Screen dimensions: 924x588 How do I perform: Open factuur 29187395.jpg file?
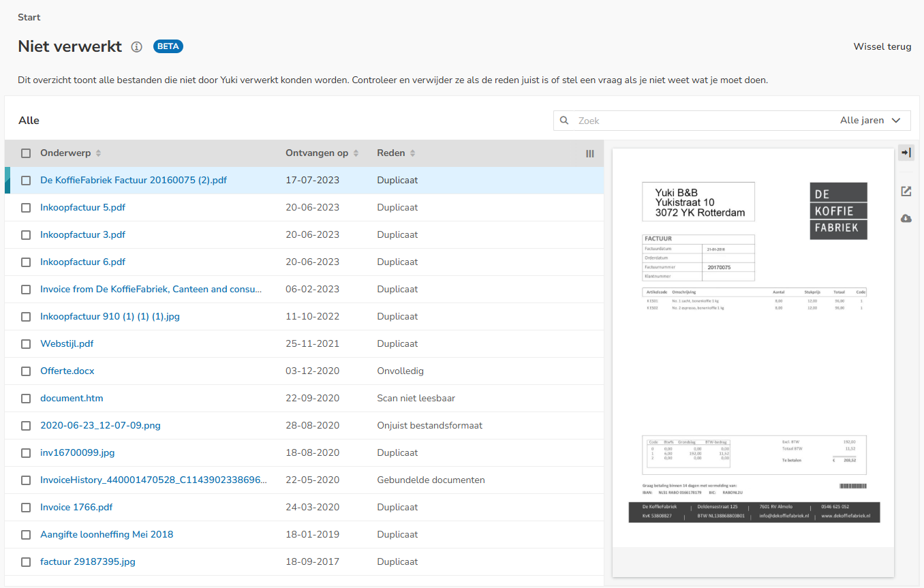88,562
